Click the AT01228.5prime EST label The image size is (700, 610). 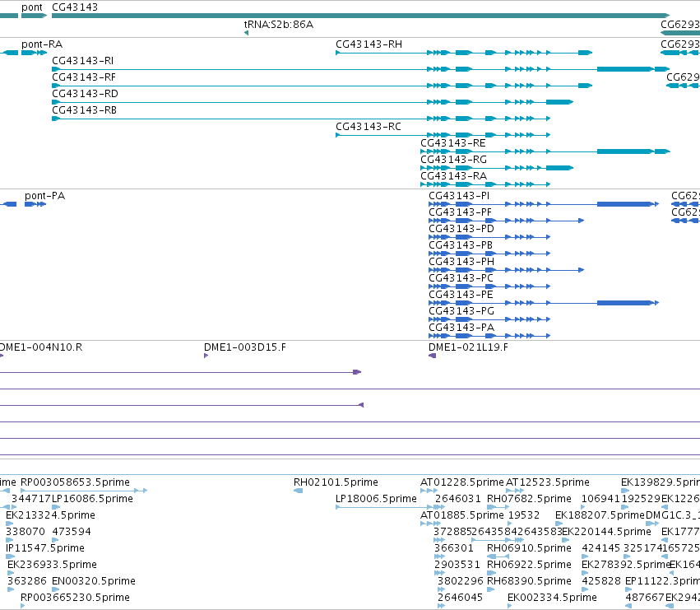pos(462,482)
